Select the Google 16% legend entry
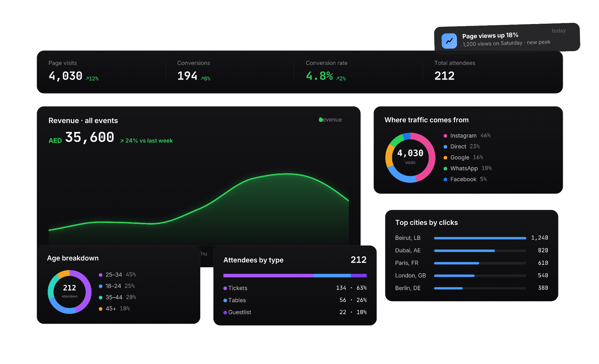 click(463, 158)
